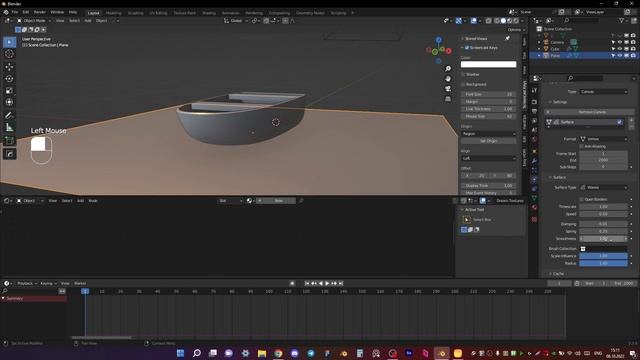
Task: Select the Annotate tool
Action: (9, 116)
